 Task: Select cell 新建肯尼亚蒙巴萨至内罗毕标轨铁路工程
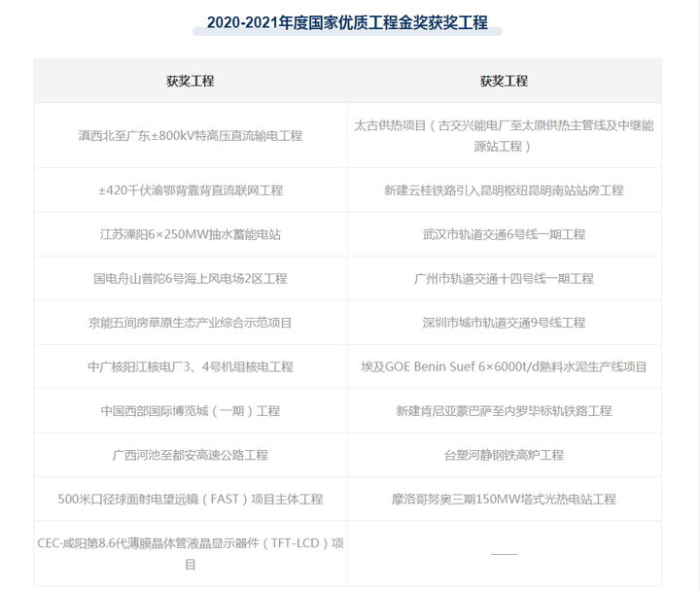[x=504, y=410]
